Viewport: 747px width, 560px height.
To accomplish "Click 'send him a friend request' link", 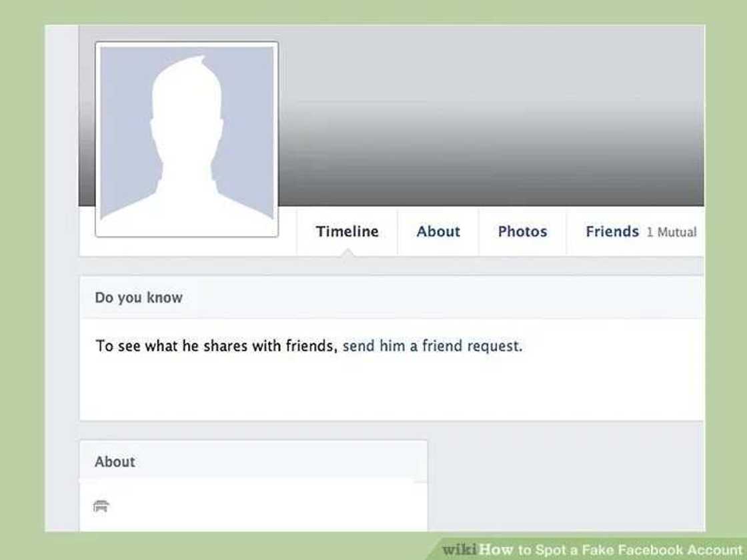I will [x=432, y=346].
